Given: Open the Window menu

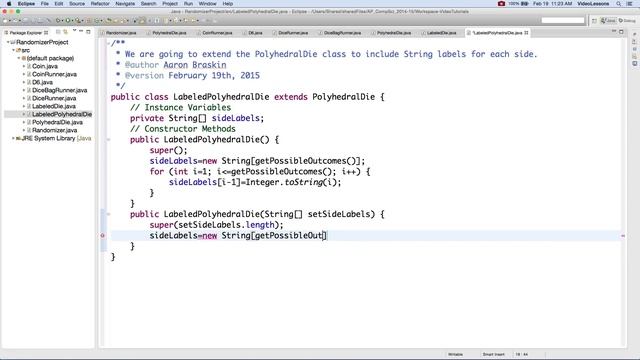Looking at the screenshot, I should [x=207, y=4].
